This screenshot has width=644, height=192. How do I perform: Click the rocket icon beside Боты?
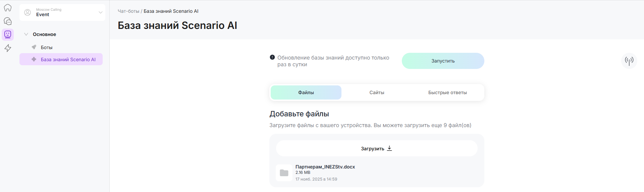coord(34,47)
